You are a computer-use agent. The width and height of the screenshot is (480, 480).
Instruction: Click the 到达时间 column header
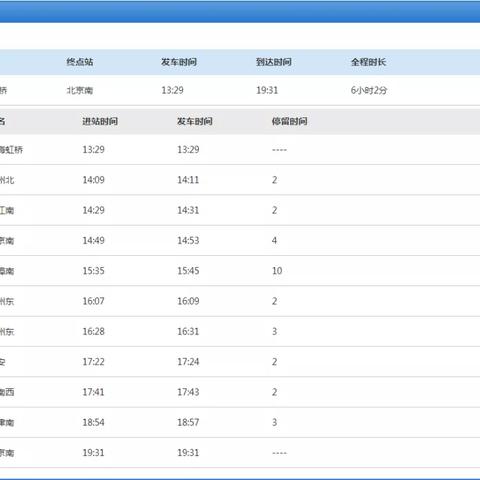pos(274,62)
